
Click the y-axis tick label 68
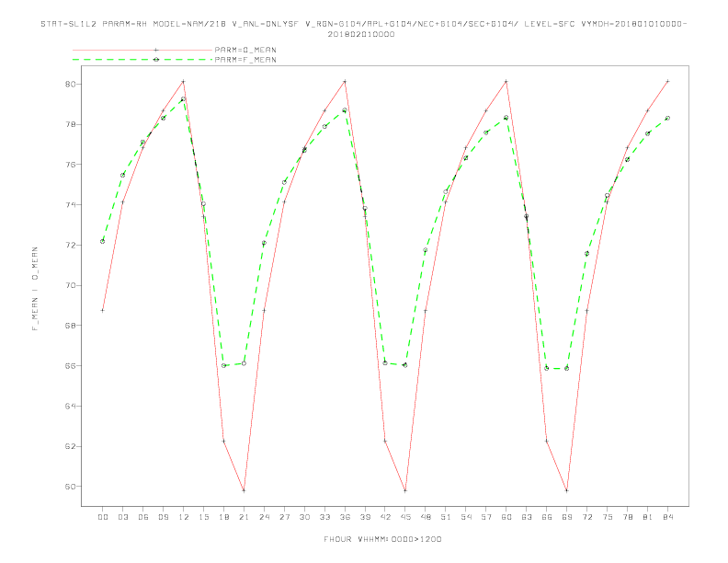coord(71,326)
